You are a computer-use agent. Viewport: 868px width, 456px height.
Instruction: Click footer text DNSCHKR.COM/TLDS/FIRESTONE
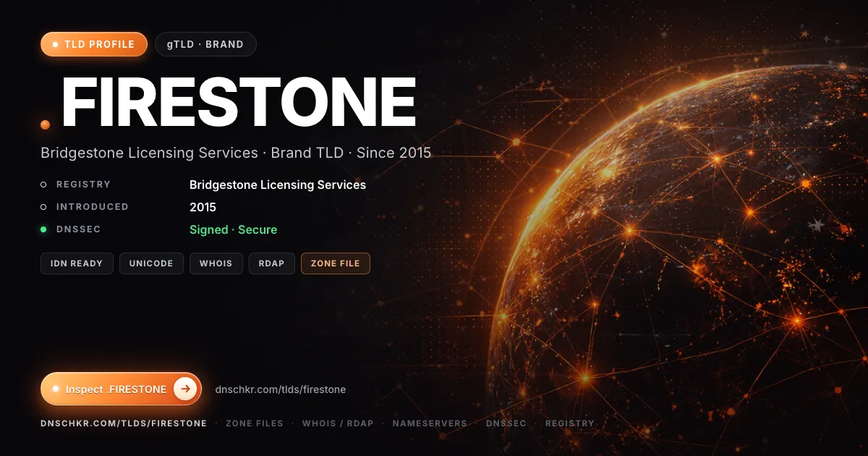[124, 423]
